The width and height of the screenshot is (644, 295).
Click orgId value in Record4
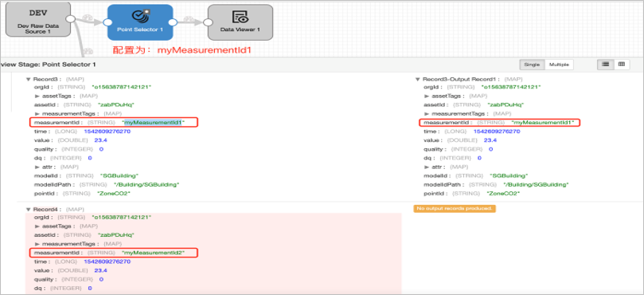pyautogui.click(x=122, y=217)
